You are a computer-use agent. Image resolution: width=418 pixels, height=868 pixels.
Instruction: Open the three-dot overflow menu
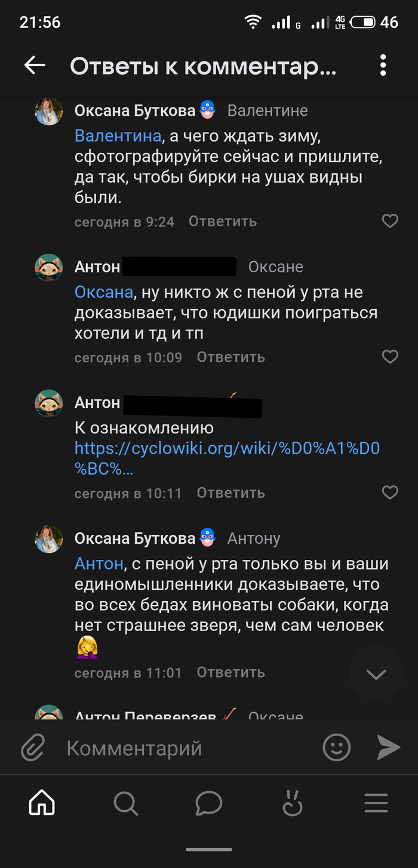pos(383,66)
